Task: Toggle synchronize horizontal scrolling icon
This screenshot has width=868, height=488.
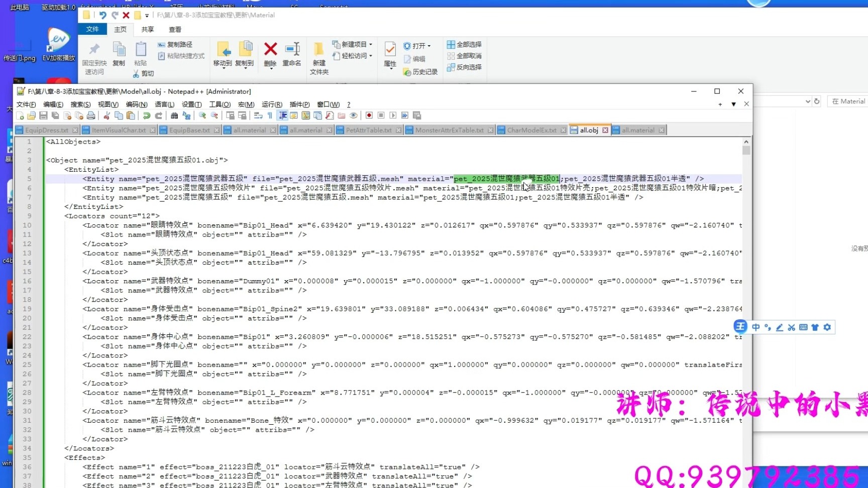Action: click(243, 115)
